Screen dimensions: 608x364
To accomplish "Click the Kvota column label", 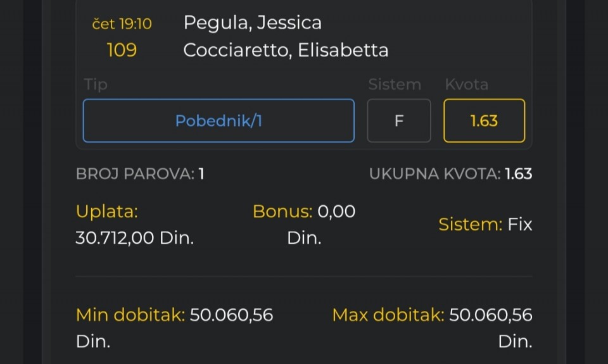I will click(x=466, y=85).
